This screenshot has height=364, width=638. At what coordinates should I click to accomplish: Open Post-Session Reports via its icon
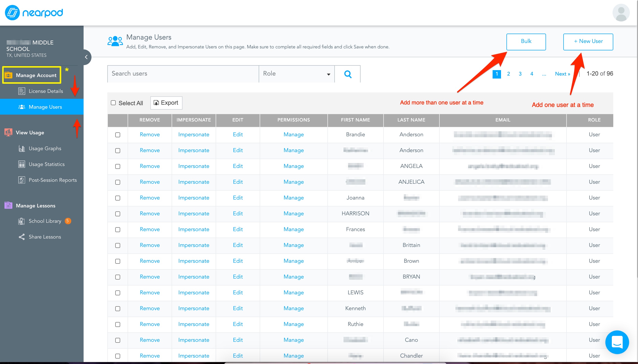[x=22, y=180]
